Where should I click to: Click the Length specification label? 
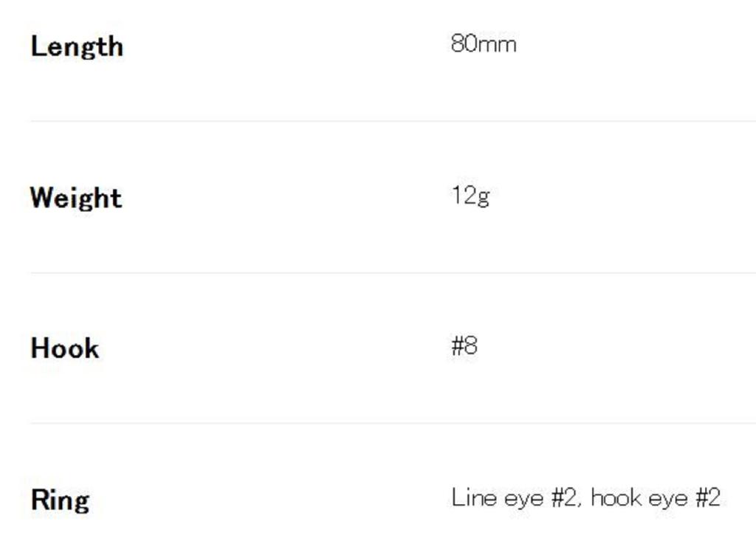(x=77, y=46)
